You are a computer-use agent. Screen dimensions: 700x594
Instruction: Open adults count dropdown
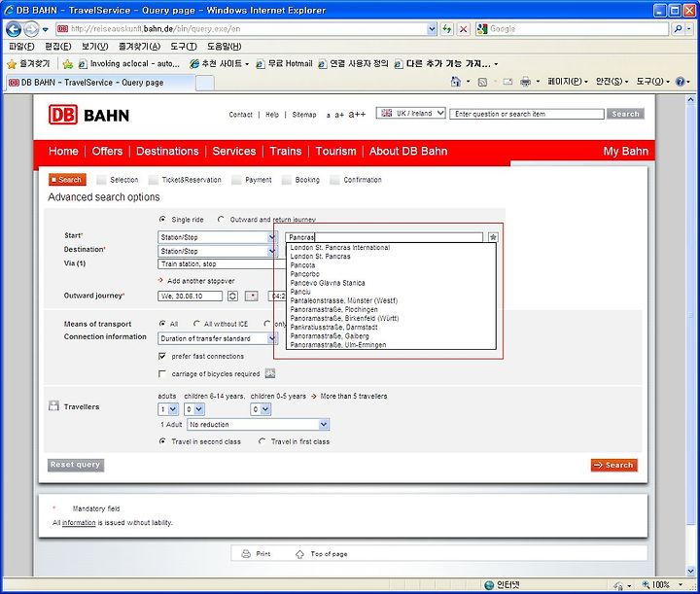coord(168,409)
